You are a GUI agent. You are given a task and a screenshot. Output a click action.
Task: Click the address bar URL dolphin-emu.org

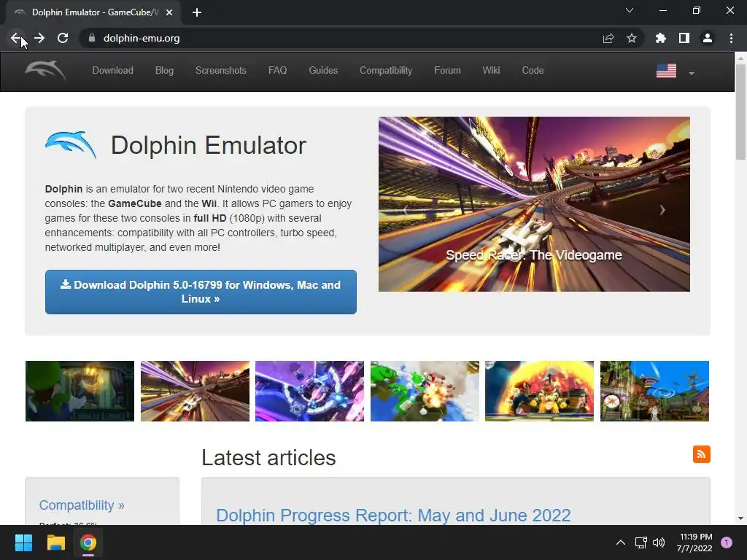click(x=142, y=38)
